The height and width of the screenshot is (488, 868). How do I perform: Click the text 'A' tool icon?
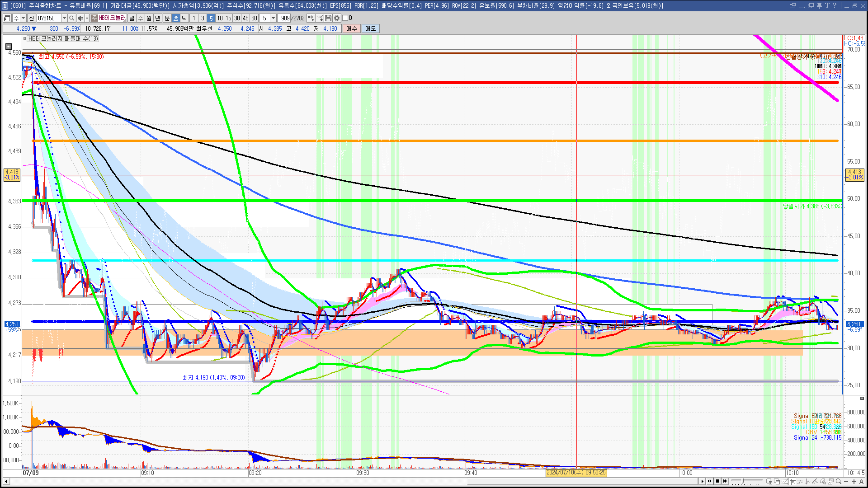pos(861,481)
